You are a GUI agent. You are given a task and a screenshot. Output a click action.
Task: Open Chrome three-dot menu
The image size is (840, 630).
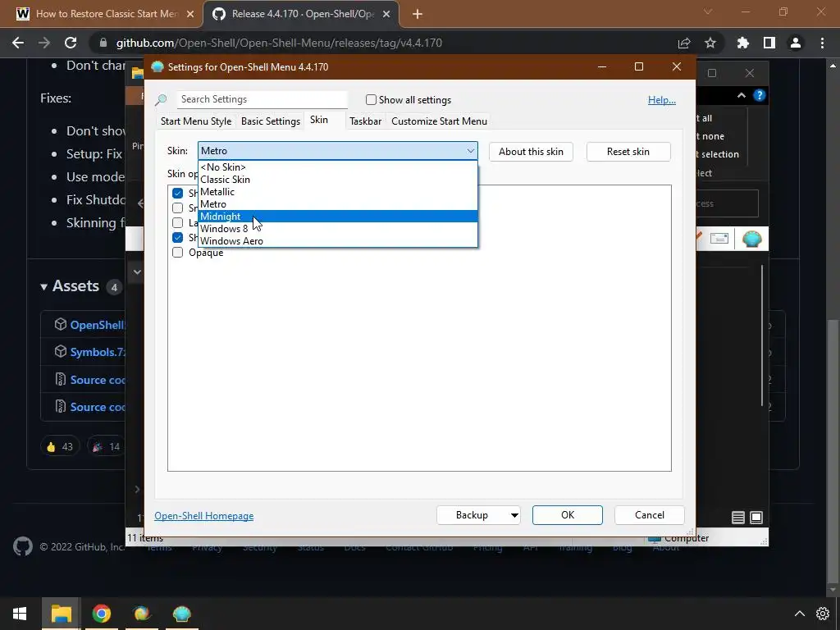[822, 43]
